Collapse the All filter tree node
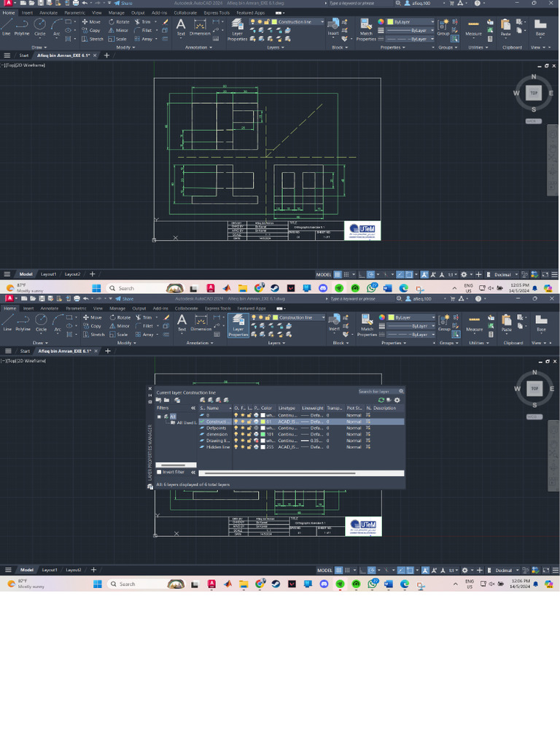This screenshot has height=747, width=560. point(159,417)
